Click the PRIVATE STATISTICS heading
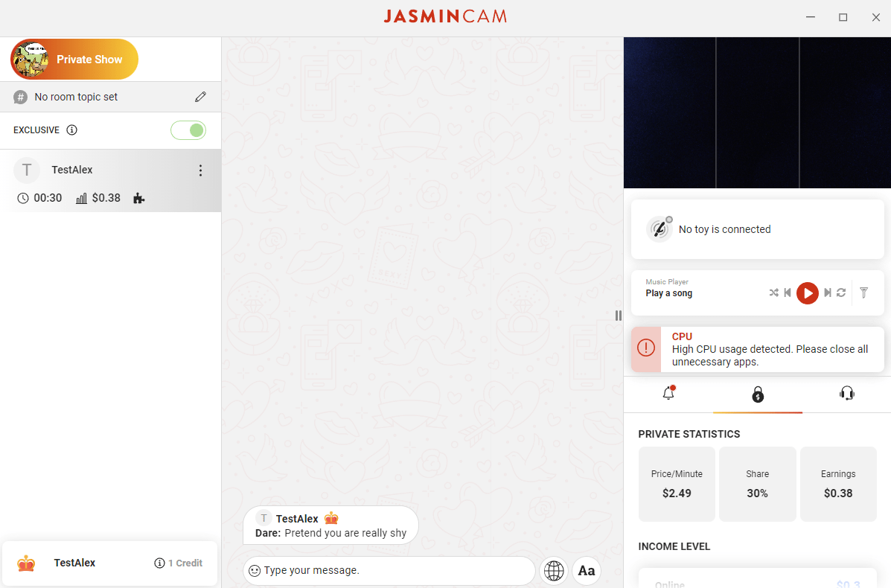891x588 pixels. click(x=689, y=434)
